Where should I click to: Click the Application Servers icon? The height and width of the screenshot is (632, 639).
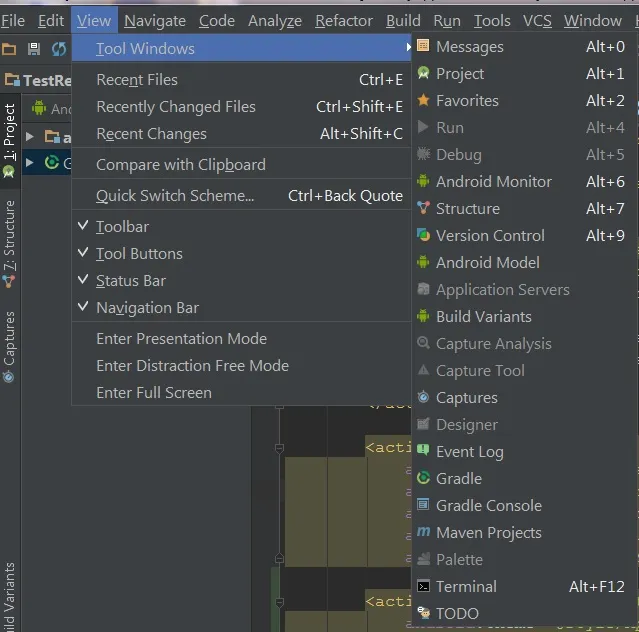pos(423,289)
